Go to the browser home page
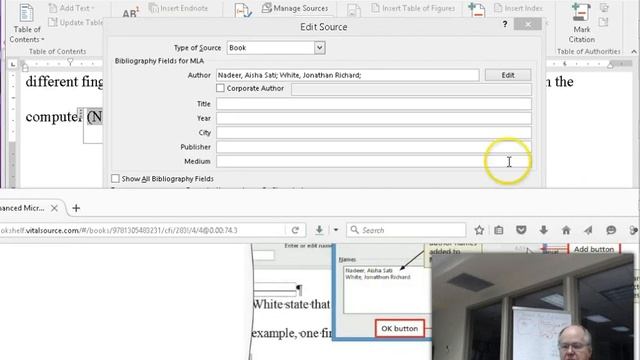640x360 pixels. pos(566,230)
